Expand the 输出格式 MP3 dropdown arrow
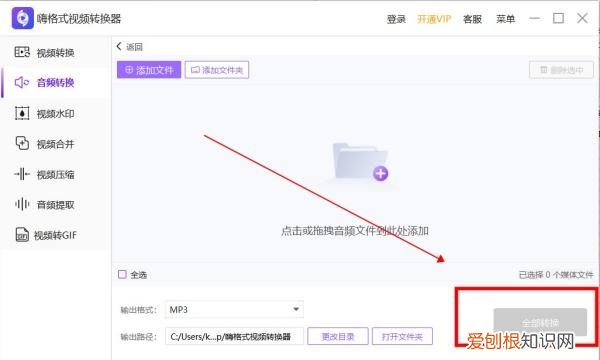 click(296, 309)
